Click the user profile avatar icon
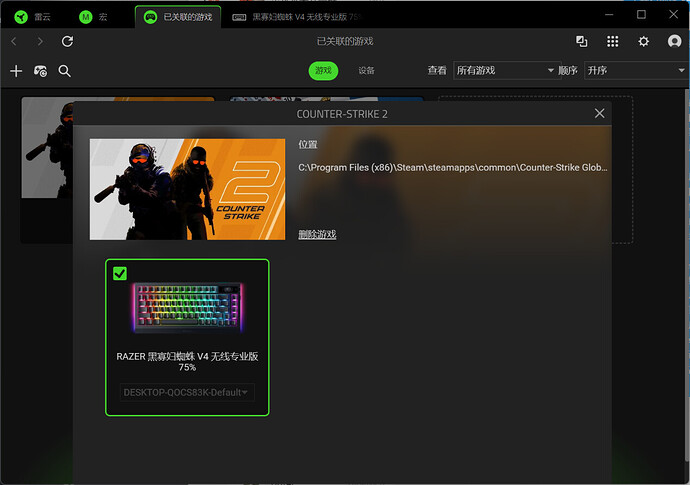Screen dimensions: 690x485 point(673,41)
